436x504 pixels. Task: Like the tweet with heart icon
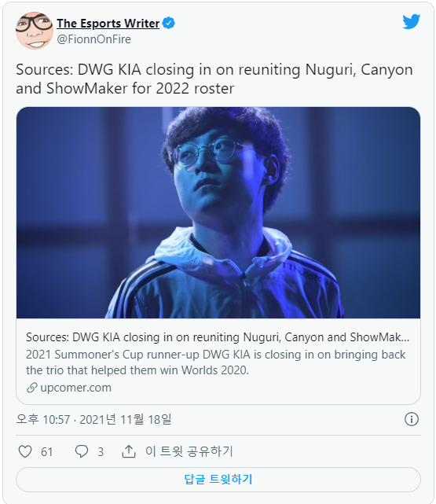click(x=25, y=451)
